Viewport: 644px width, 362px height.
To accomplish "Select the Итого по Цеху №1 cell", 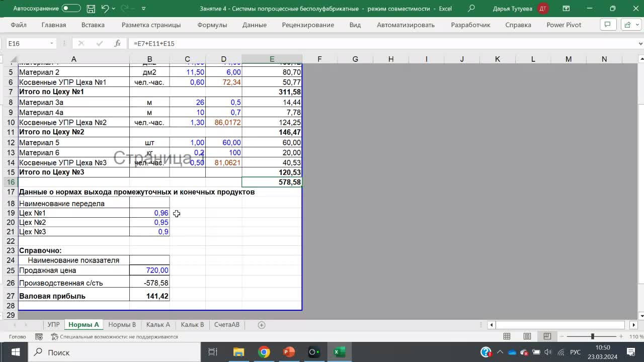I will click(x=74, y=92).
